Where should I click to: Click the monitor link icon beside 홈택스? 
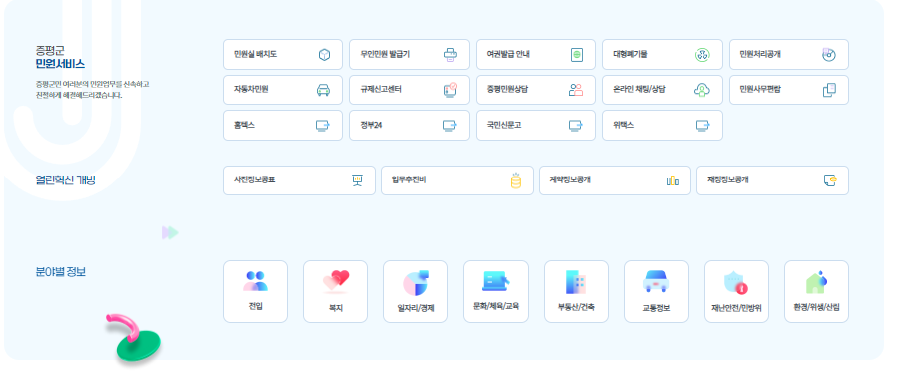click(x=323, y=125)
